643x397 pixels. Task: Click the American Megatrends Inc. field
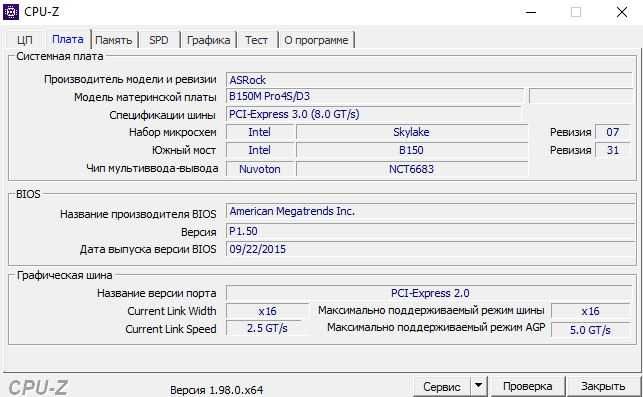coord(430,212)
